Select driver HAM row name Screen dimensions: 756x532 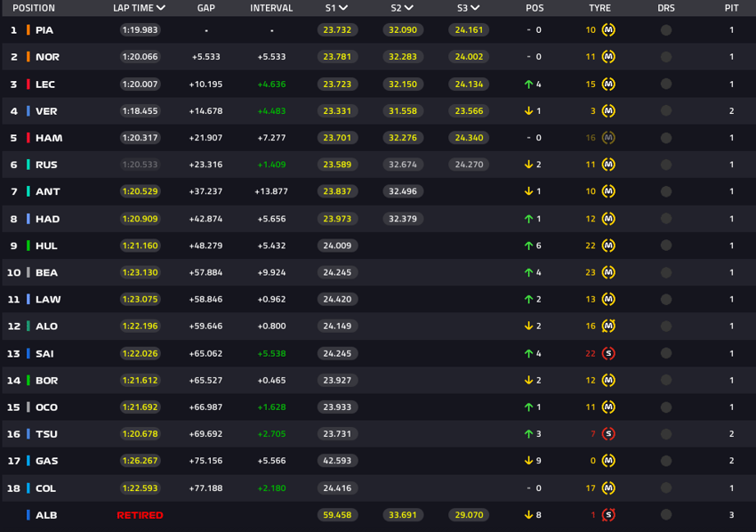49,138
